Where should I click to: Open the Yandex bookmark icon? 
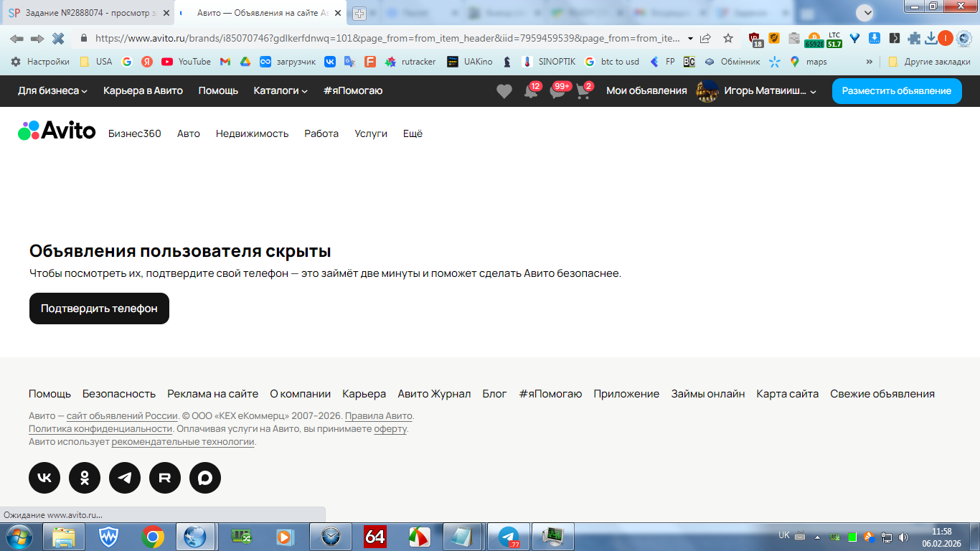pyautogui.click(x=147, y=62)
